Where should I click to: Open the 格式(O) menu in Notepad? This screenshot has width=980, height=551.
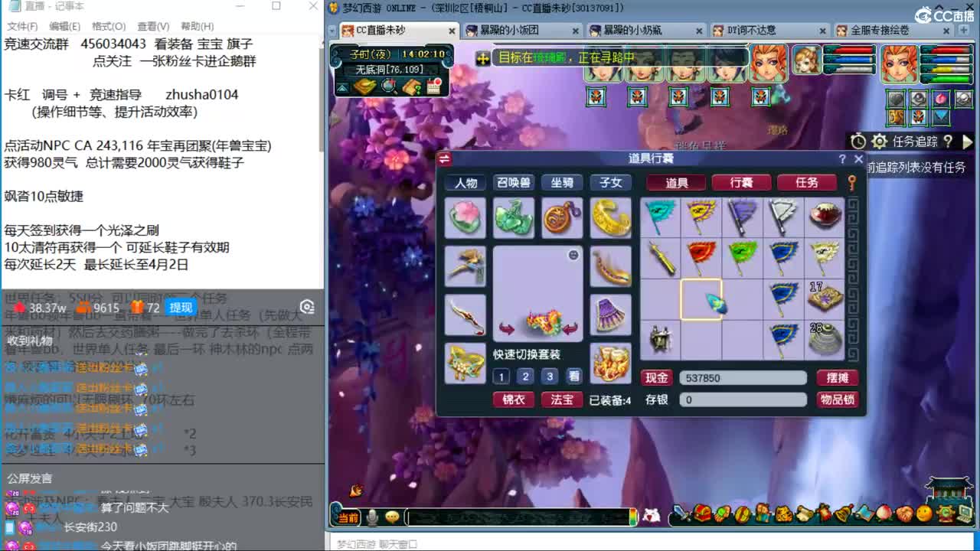pyautogui.click(x=108, y=26)
